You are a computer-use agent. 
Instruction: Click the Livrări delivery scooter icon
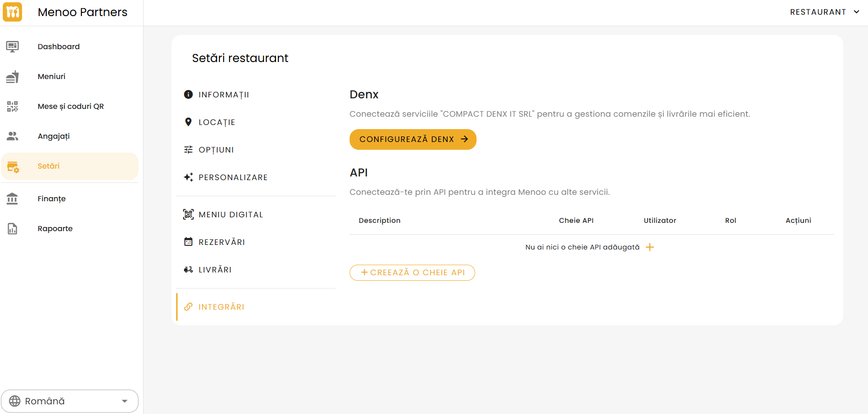(x=188, y=269)
